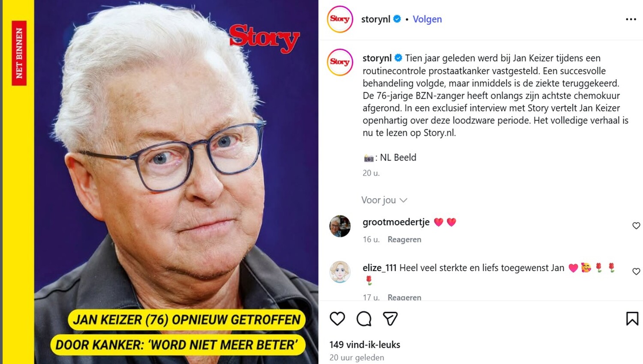Screen dimensions: 643x364
Task: Open Story profile picture in header
Action: (340, 19)
